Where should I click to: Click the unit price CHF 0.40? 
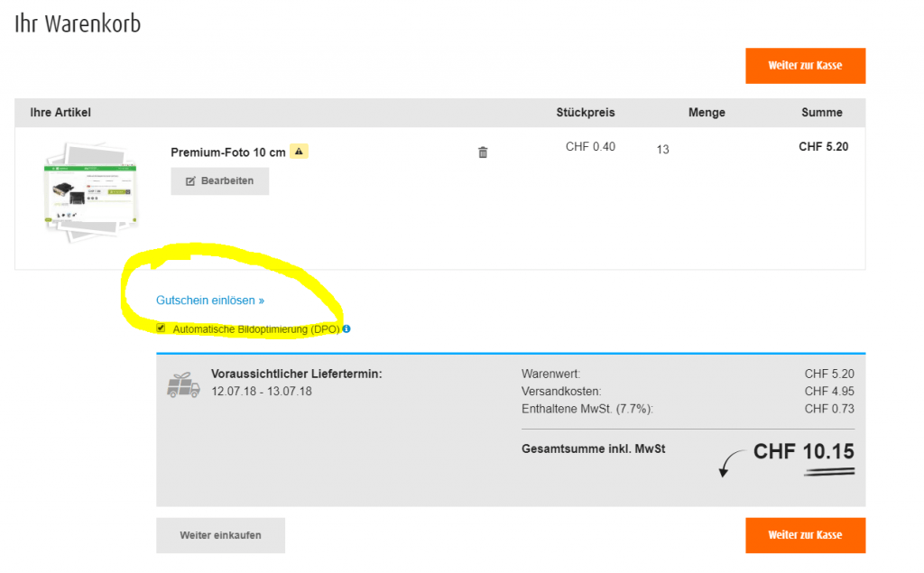click(590, 147)
